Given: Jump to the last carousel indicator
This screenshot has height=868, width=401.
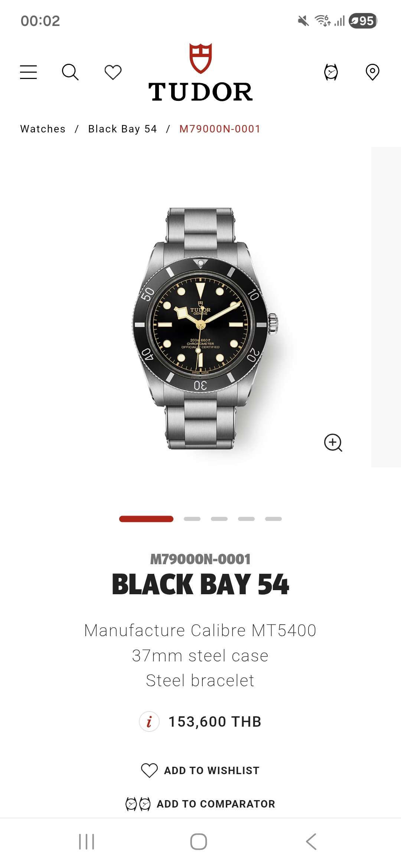Looking at the screenshot, I should [x=273, y=519].
